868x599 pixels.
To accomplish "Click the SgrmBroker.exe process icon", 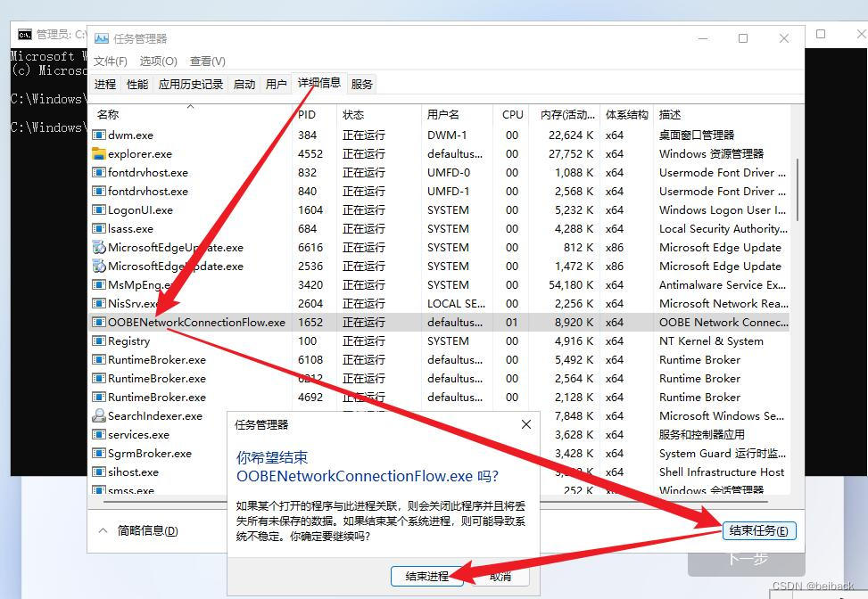I will tap(98, 454).
